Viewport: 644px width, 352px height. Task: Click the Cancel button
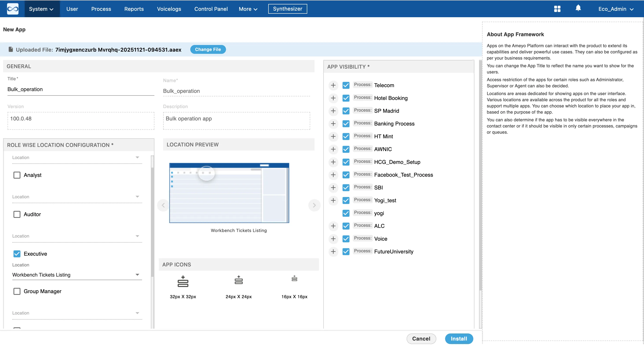(x=421, y=339)
